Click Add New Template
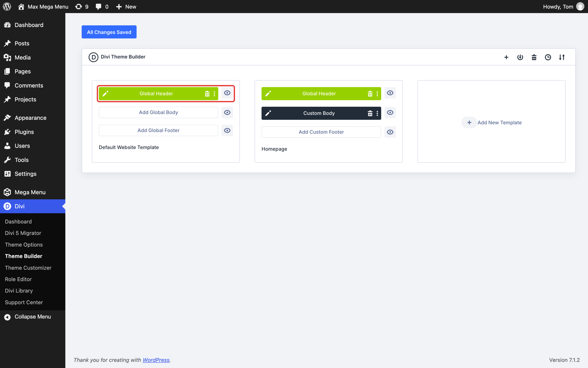 pos(491,122)
